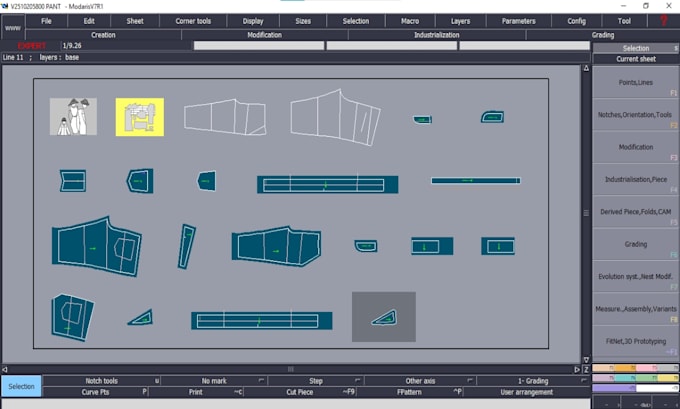680x409 pixels.
Task: Select the model illustration sheet with figures
Action: [73, 116]
